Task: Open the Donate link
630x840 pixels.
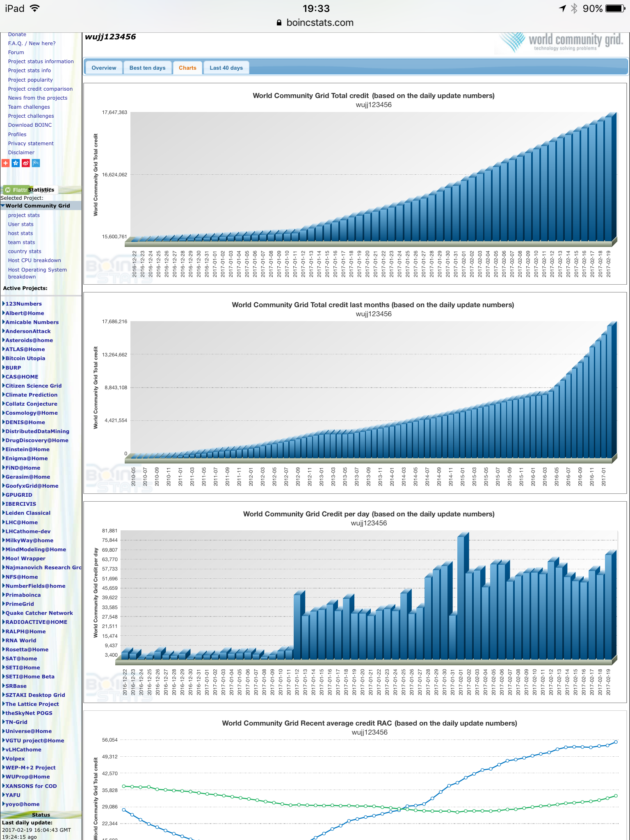Action: (x=17, y=34)
